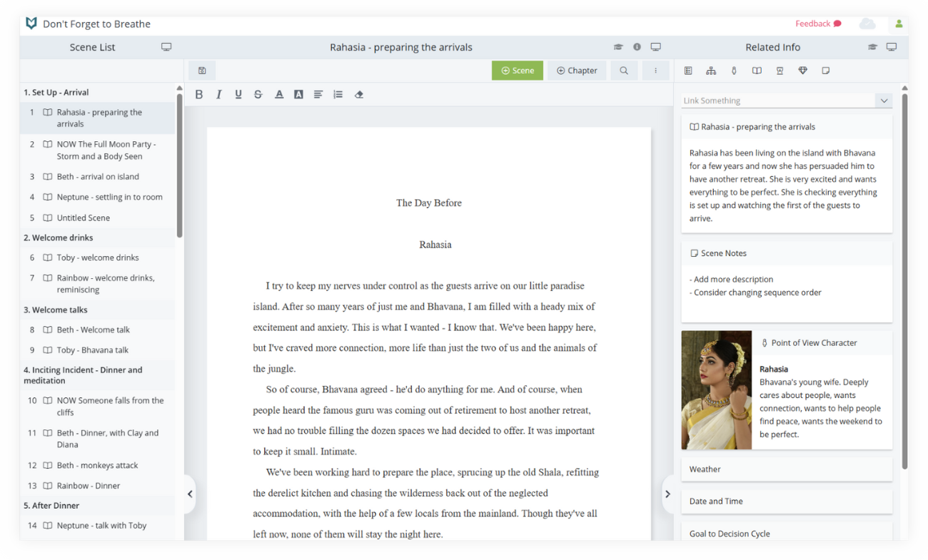Viewport: 928px width, 560px height.
Task: Open the user account icon
Action: (x=899, y=24)
